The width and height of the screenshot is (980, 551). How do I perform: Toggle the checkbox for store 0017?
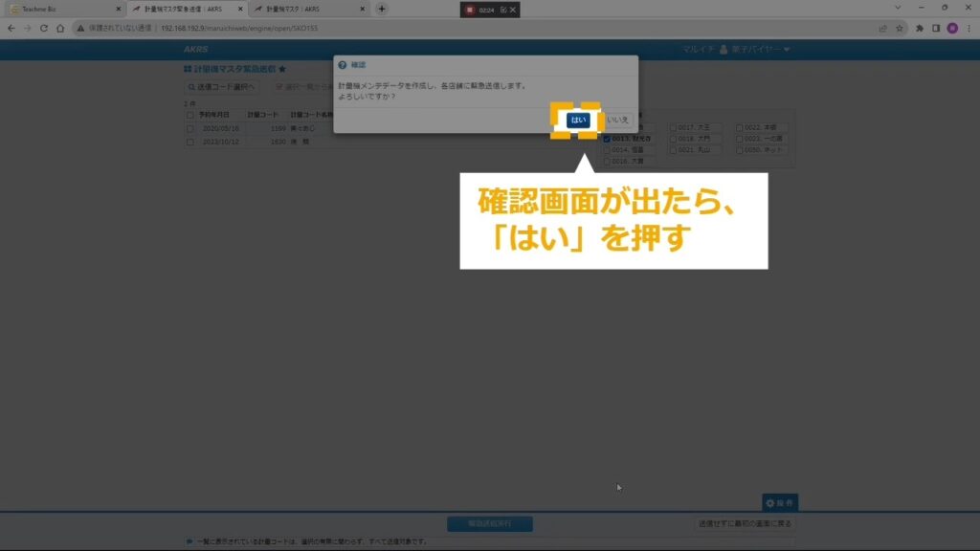tap(674, 127)
